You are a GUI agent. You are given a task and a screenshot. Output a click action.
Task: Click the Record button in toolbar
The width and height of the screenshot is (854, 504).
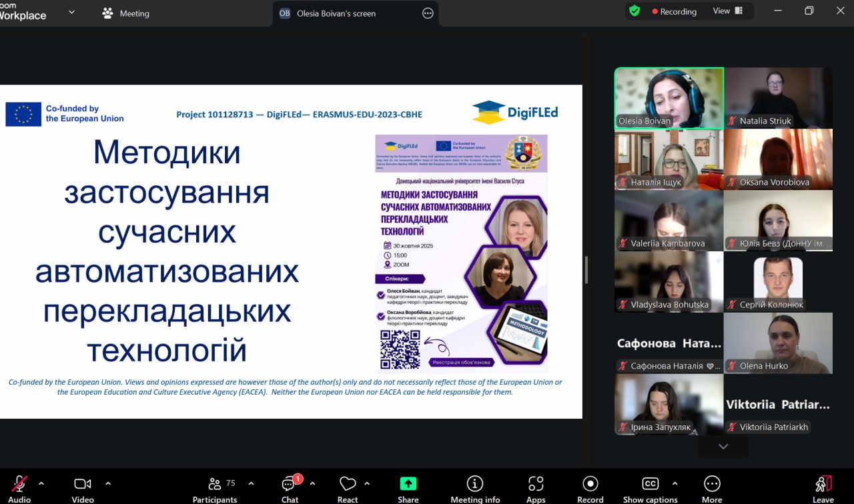pyautogui.click(x=590, y=489)
